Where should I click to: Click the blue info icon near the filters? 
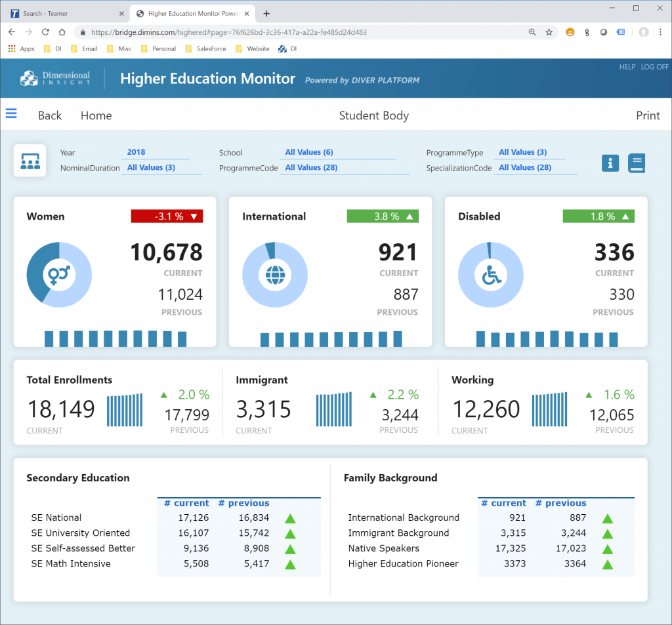click(610, 163)
